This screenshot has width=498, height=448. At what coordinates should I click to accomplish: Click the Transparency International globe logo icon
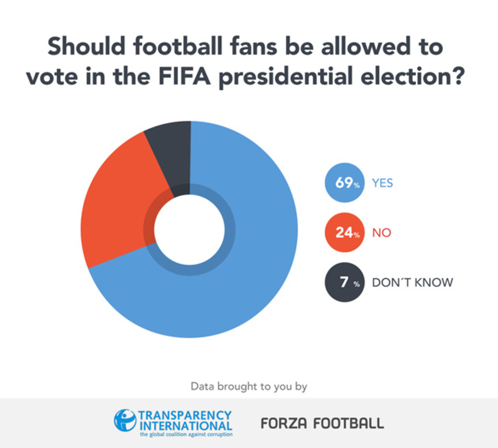click(124, 420)
